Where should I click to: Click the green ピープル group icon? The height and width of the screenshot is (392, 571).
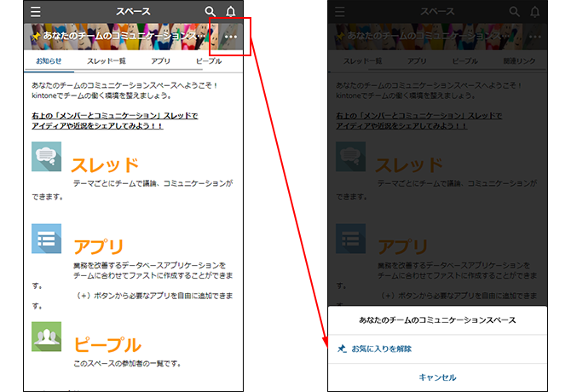point(46,337)
